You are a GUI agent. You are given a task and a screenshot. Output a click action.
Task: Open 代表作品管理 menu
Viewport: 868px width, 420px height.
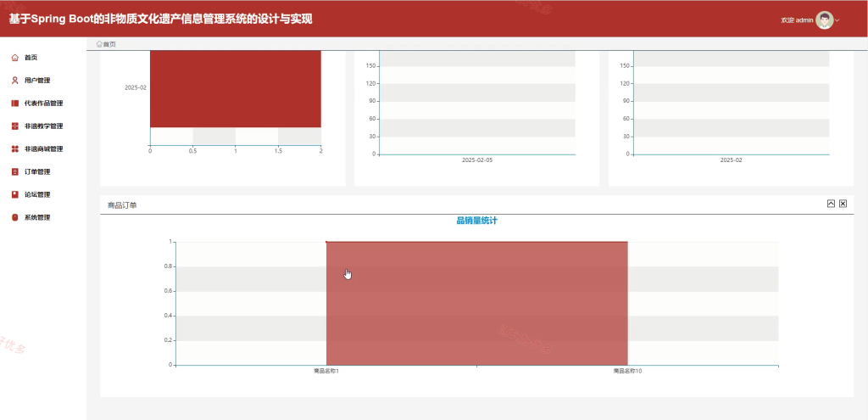[x=44, y=104]
